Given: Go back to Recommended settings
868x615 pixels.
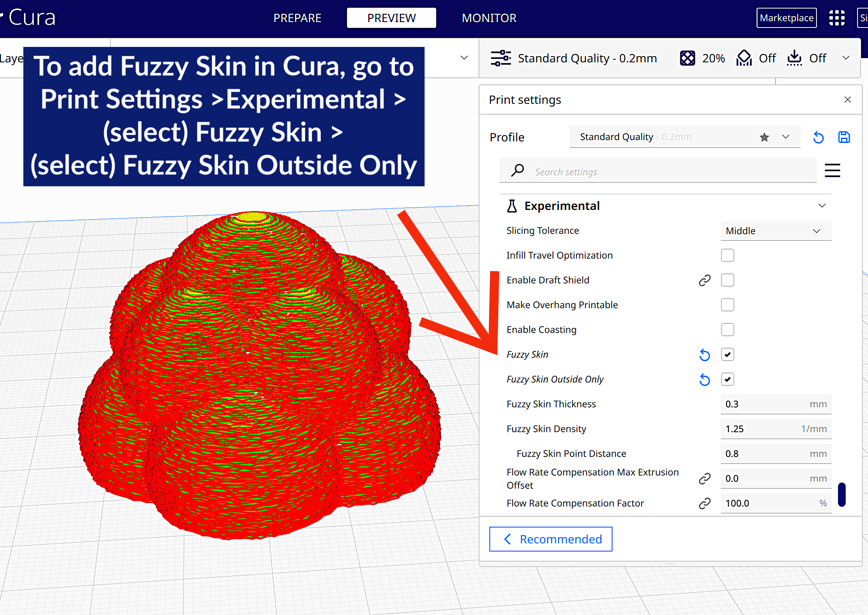Looking at the screenshot, I should [551, 539].
